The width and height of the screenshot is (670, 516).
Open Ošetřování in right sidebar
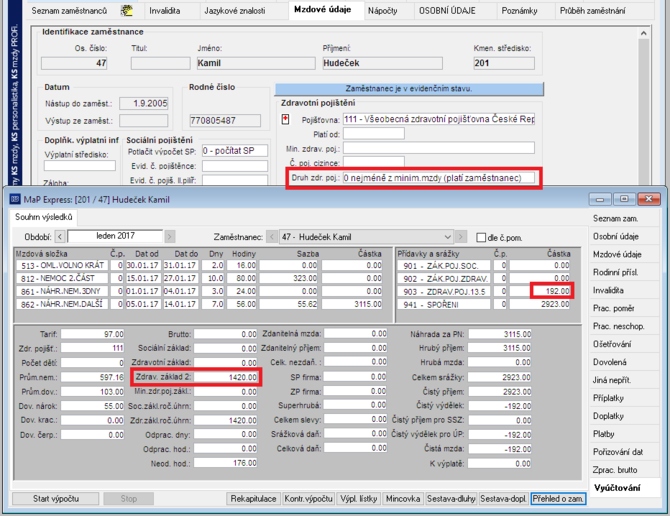[624, 344]
